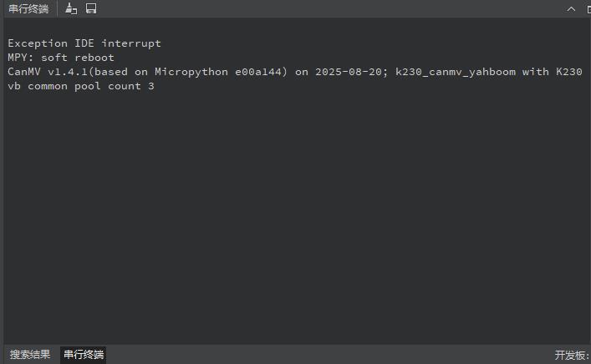Screen dimensions: 591x364
Task: Click the "Exception IDE interrupt" line
Action: pos(84,43)
